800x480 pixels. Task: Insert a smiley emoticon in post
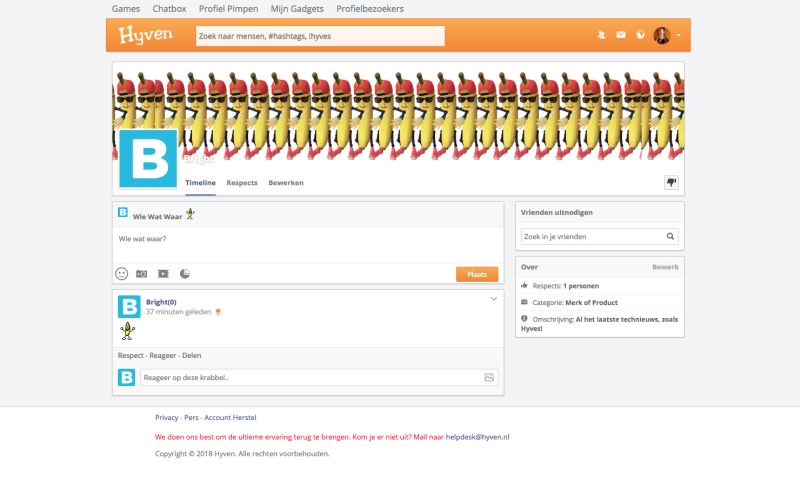click(122, 273)
